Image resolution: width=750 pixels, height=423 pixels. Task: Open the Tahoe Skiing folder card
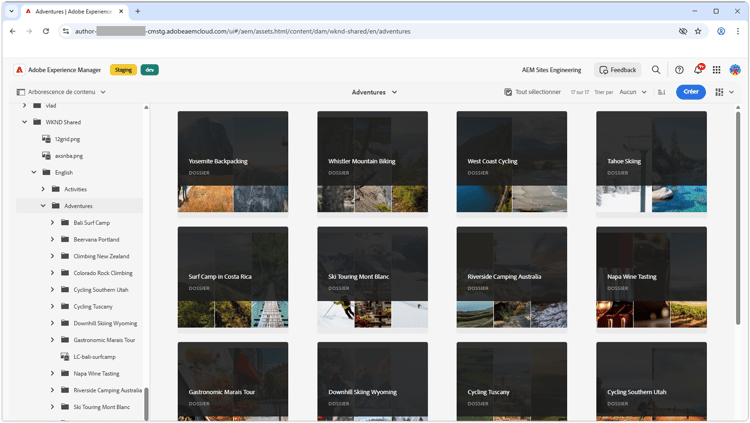tap(651, 162)
